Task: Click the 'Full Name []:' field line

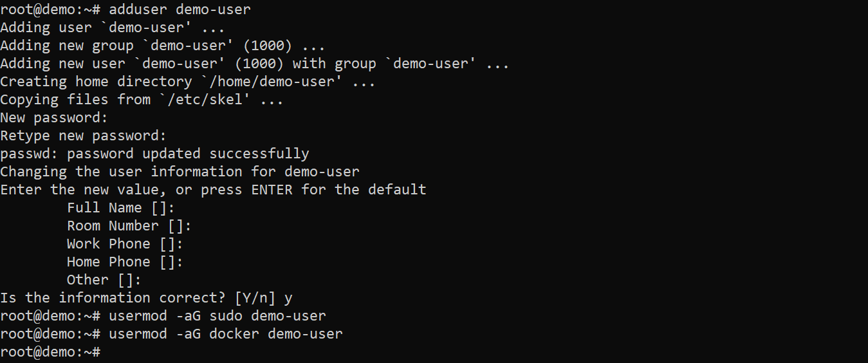Action: [x=121, y=208]
